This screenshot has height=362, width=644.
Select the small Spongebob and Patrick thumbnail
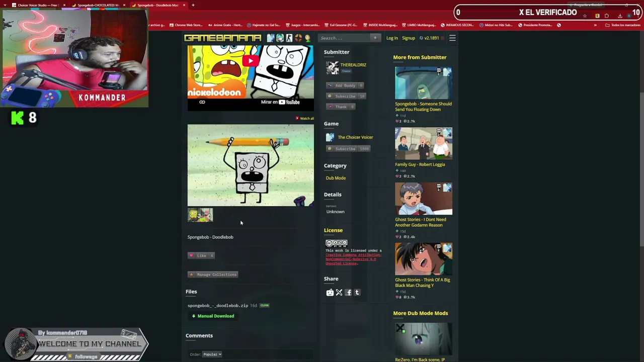pyautogui.click(x=200, y=215)
